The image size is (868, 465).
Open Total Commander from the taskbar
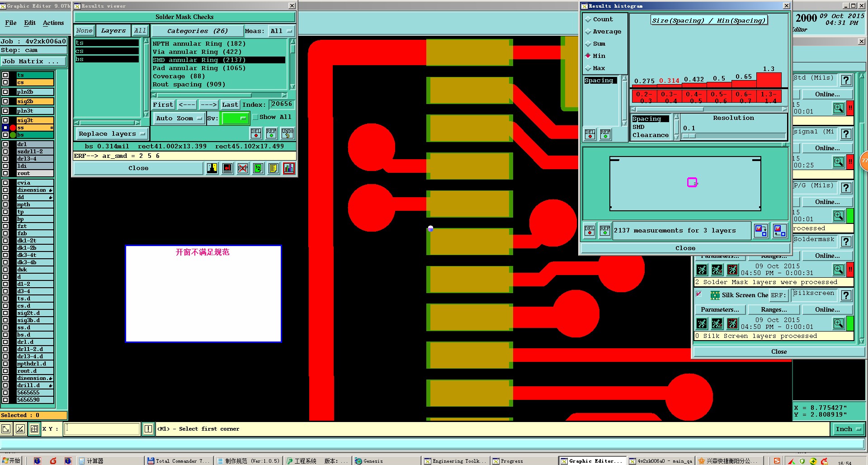179,461
